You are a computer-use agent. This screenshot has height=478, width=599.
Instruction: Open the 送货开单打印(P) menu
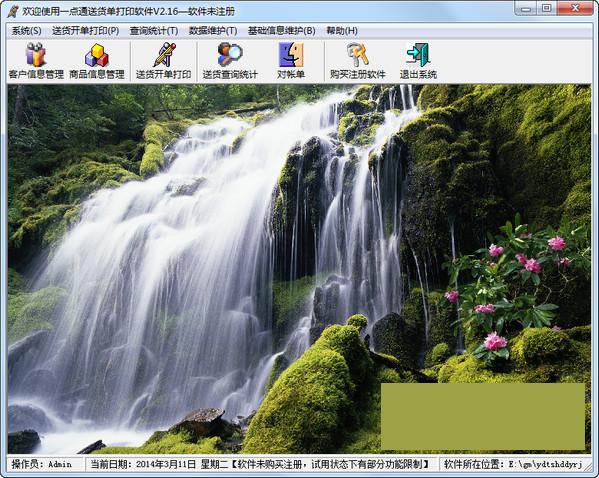coord(86,31)
